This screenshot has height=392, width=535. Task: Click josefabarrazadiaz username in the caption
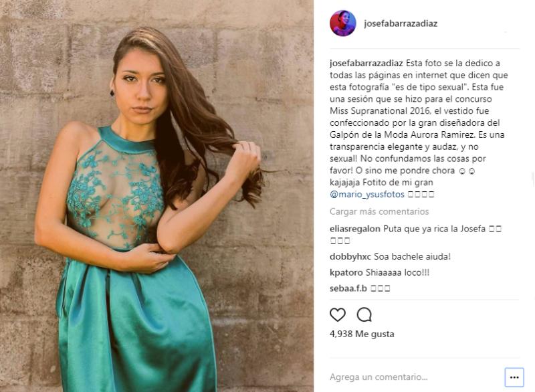click(x=366, y=64)
